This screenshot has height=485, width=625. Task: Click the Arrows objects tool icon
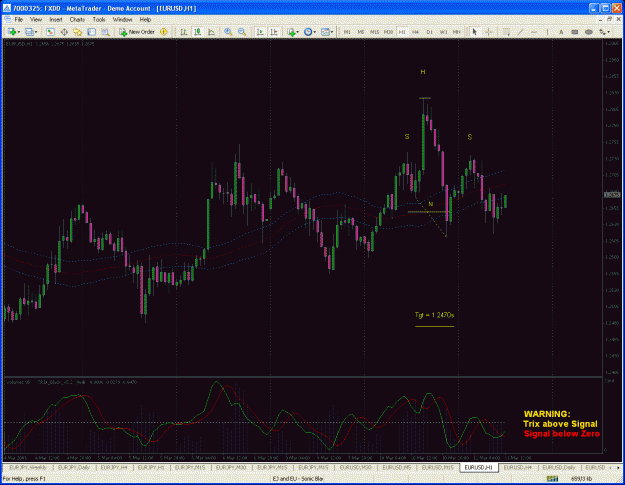click(603, 32)
